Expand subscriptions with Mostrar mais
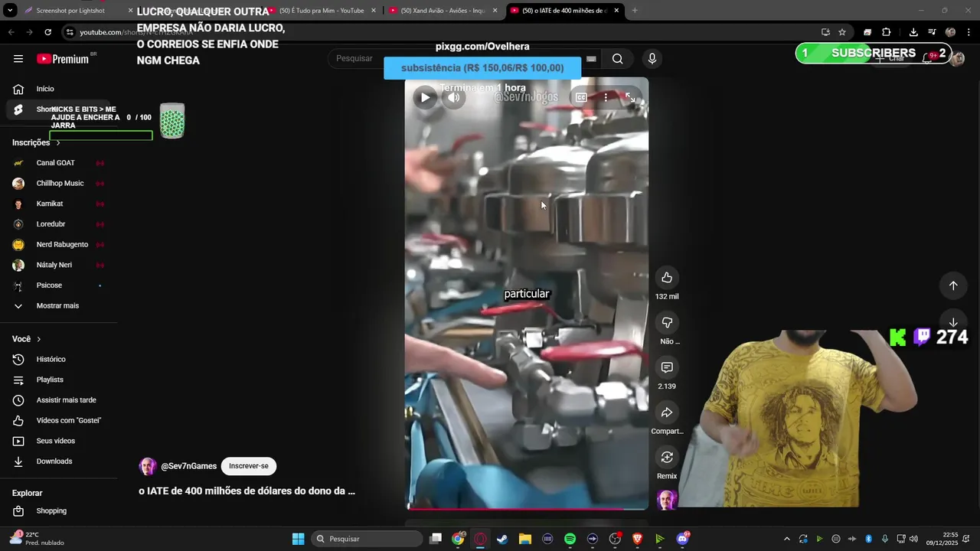Viewport: 980px width, 551px height. (58, 306)
